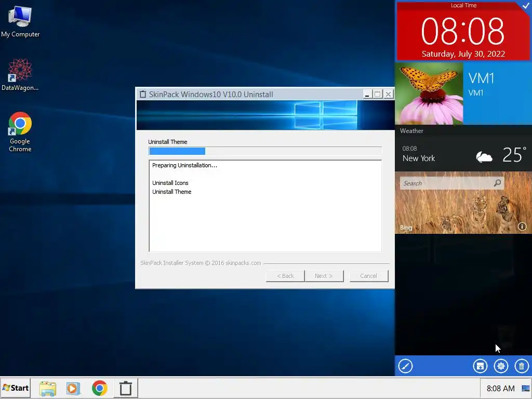
Task: Click the checkmark on clock tile corner
Action: (x=526, y=6)
